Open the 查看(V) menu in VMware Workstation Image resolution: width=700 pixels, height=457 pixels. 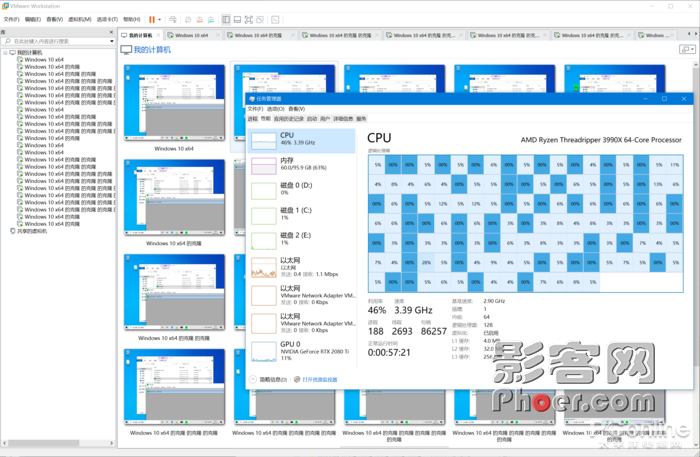tap(54, 20)
